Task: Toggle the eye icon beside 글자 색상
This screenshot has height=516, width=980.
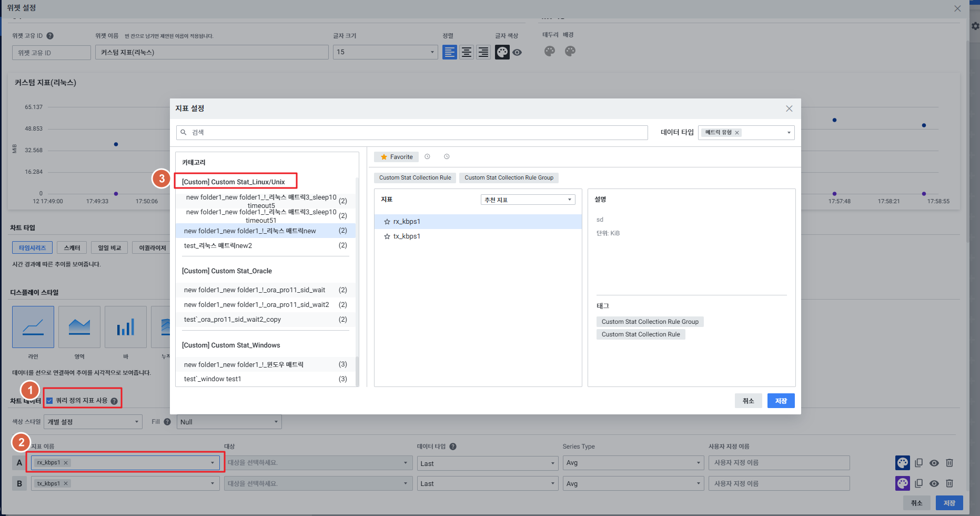Action: pos(517,53)
